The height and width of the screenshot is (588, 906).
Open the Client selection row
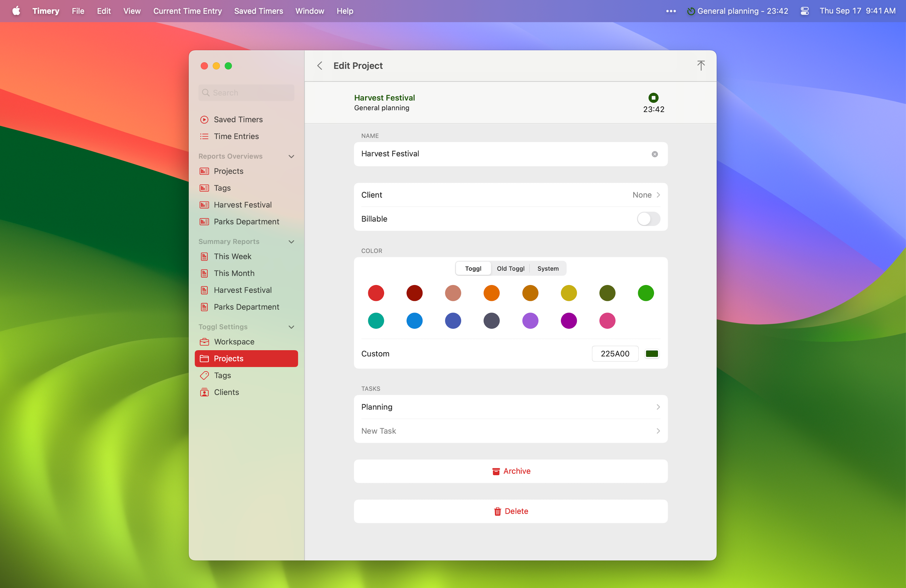511,195
